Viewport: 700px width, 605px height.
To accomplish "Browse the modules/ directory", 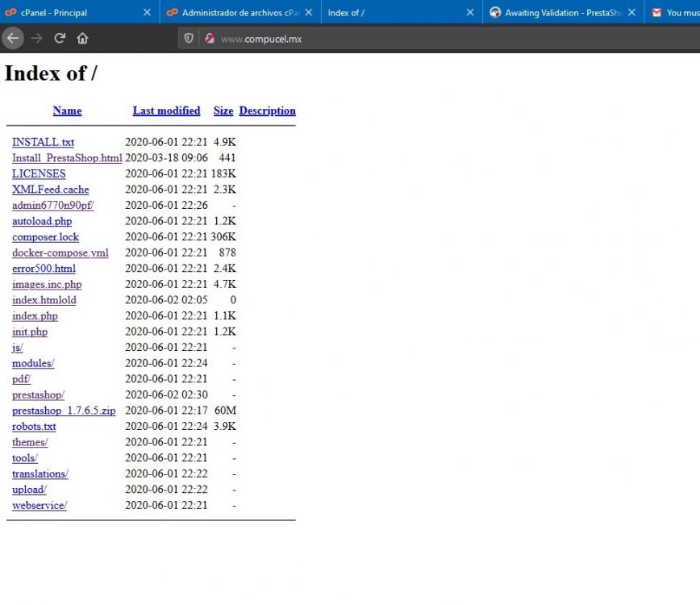I will 33,364.
